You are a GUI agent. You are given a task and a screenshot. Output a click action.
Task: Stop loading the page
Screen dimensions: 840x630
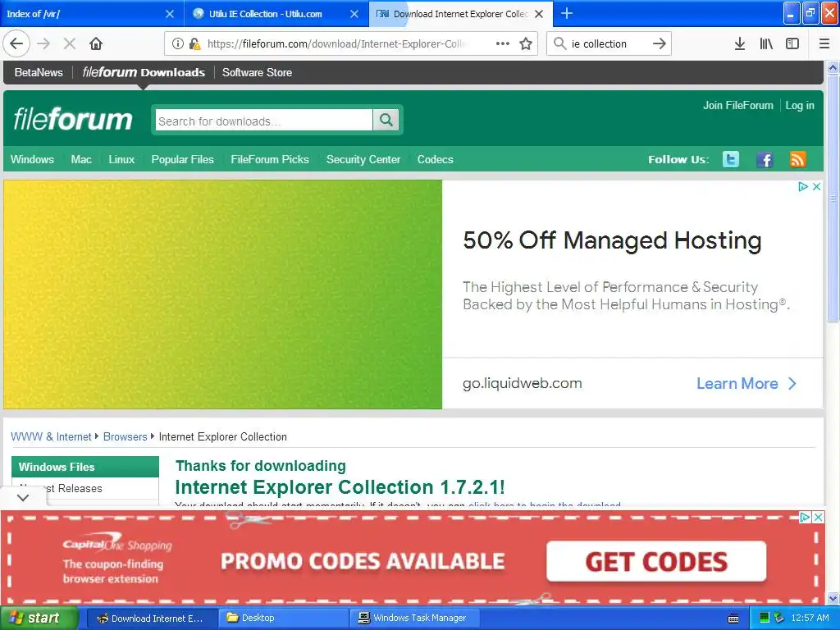70,44
